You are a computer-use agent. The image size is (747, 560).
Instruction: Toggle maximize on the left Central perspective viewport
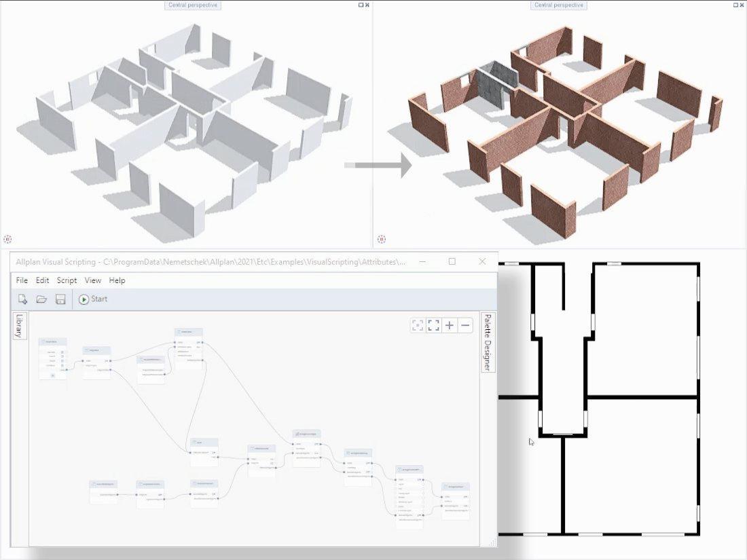(x=362, y=5)
